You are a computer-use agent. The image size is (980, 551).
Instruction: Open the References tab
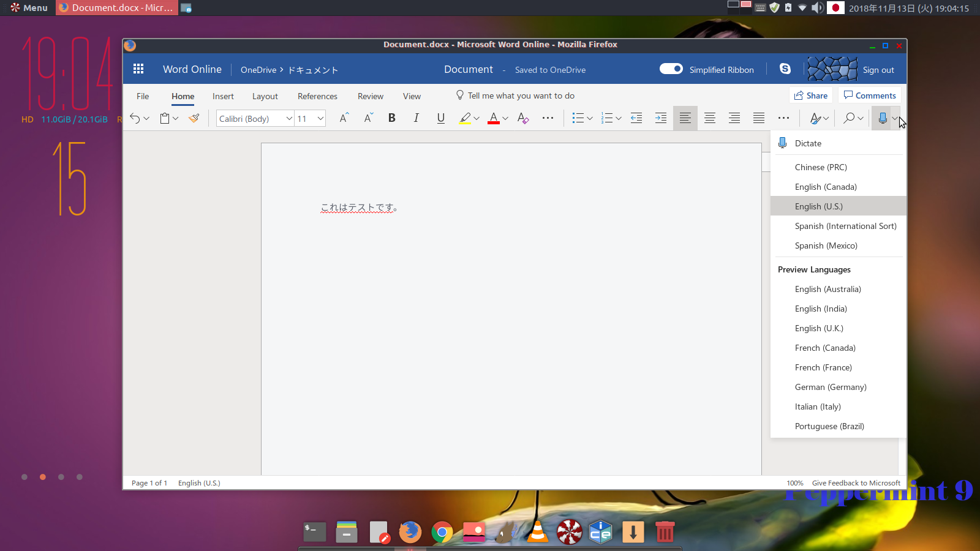(x=317, y=96)
